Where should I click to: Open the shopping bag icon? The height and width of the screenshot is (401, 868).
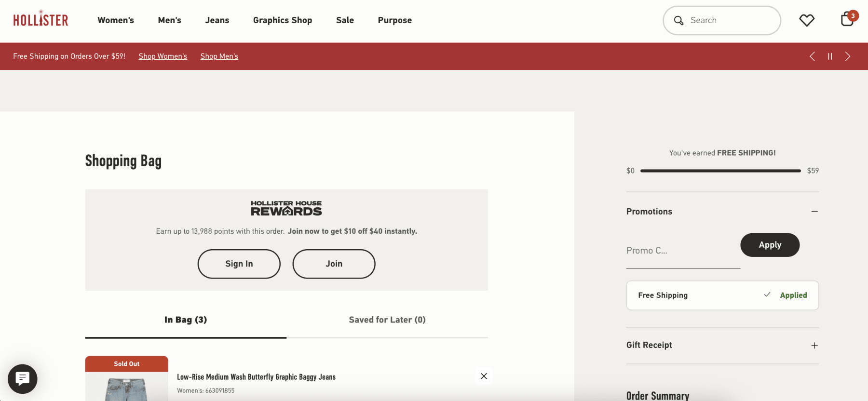[x=847, y=20]
